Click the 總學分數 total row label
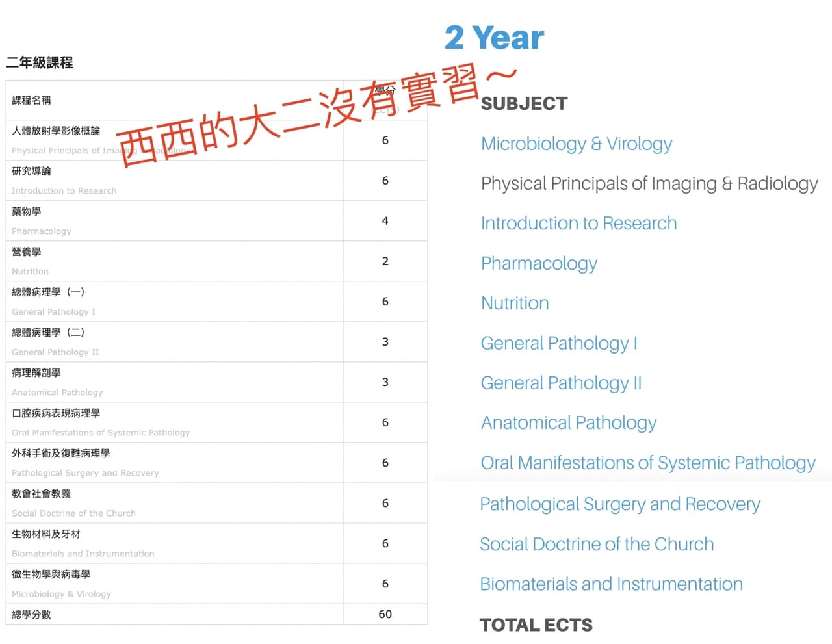The width and height of the screenshot is (832, 644). (31, 614)
